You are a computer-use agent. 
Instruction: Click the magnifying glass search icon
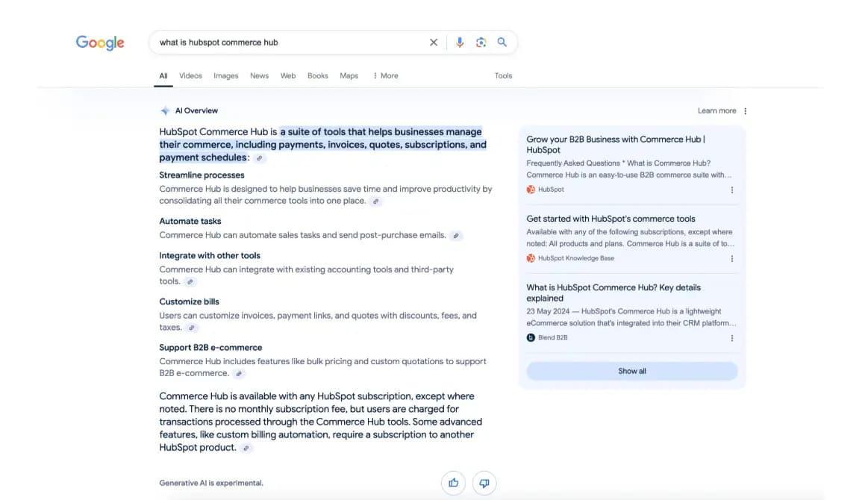(502, 43)
